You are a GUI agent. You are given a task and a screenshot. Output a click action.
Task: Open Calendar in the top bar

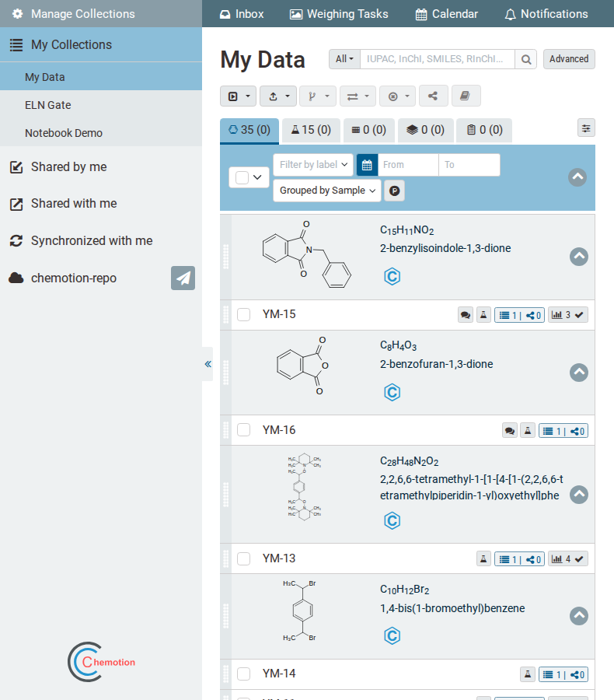(x=447, y=14)
